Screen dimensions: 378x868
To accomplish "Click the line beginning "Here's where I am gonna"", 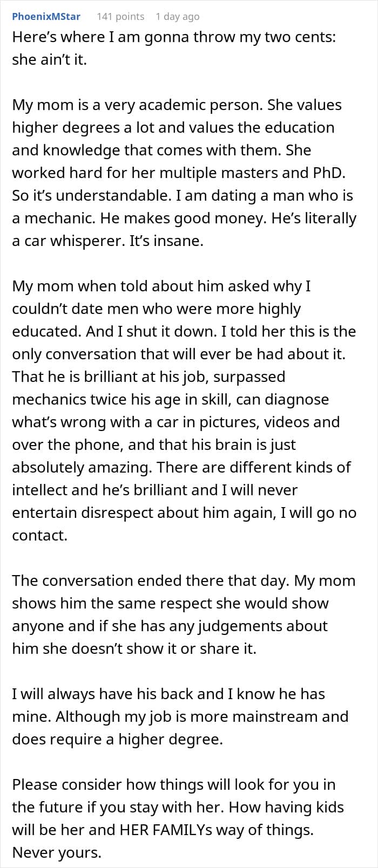I will tap(174, 37).
